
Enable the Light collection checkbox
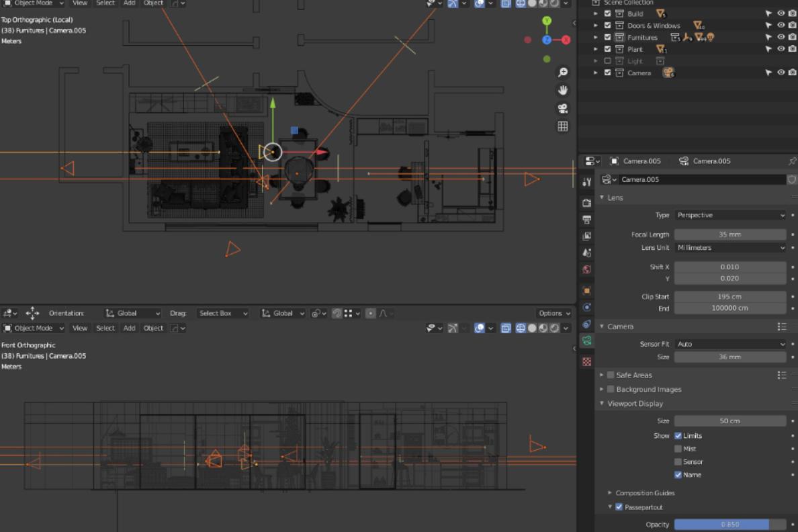point(608,61)
